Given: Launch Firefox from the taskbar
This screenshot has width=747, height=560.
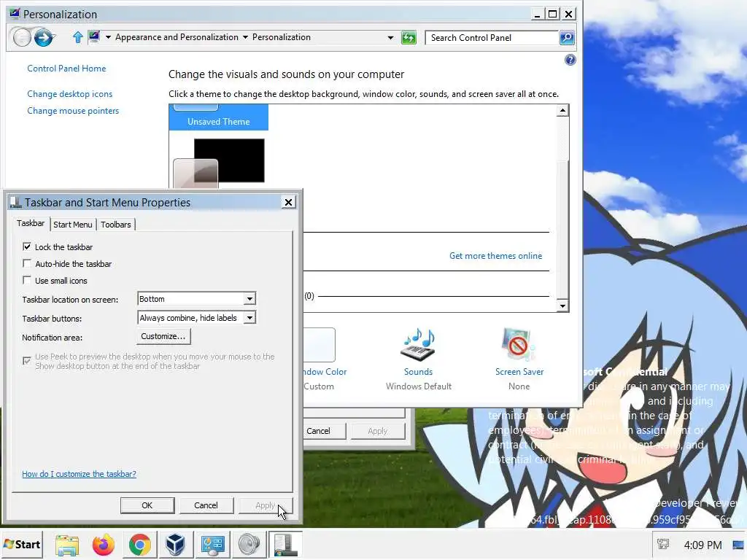Looking at the screenshot, I should [x=104, y=545].
